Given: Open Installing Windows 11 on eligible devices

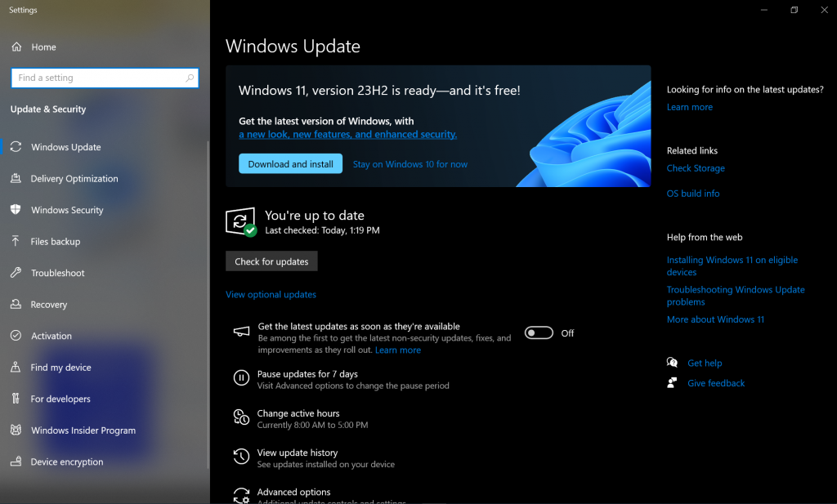Looking at the screenshot, I should [x=732, y=265].
